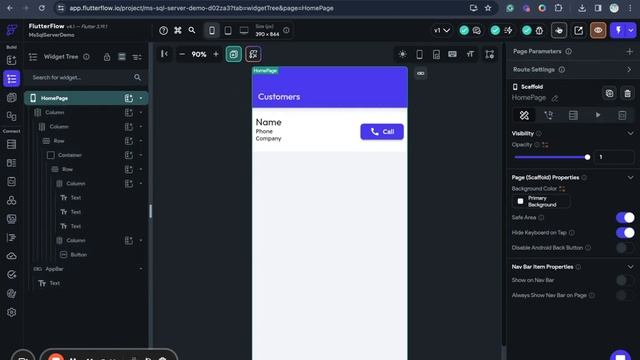The width and height of the screenshot is (640, 360).
Task: Toggle Hide Keyboard on Tap switch
Action: point(625,233)
